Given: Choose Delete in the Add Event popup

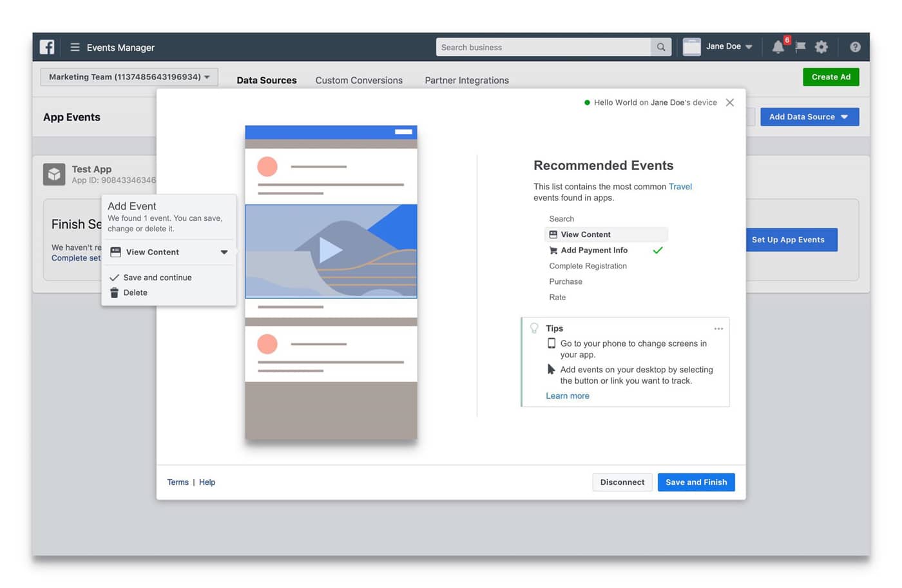Looking at the screenshot, I should pos(135,292).
